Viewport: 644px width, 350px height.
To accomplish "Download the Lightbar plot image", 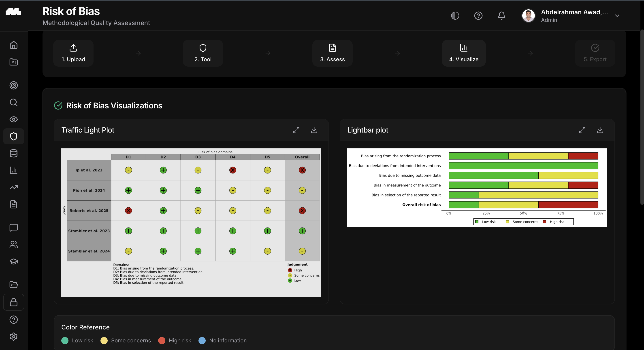I will (x=600, y=130).
